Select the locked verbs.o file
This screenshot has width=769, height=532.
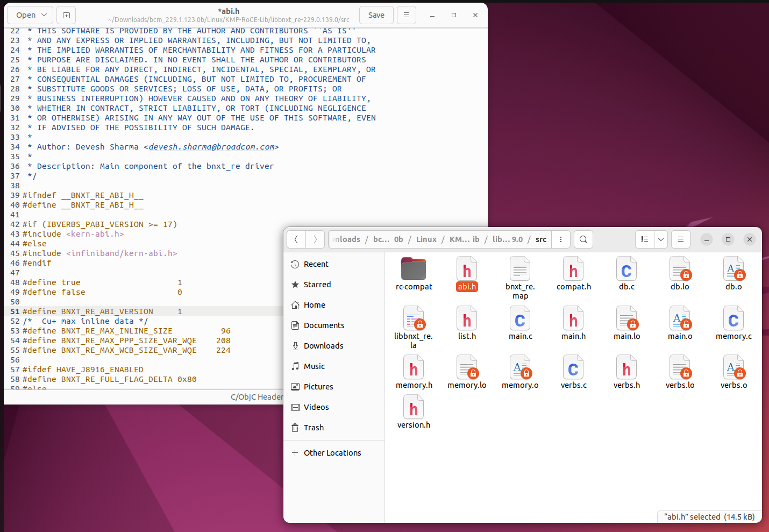[734, 372]
